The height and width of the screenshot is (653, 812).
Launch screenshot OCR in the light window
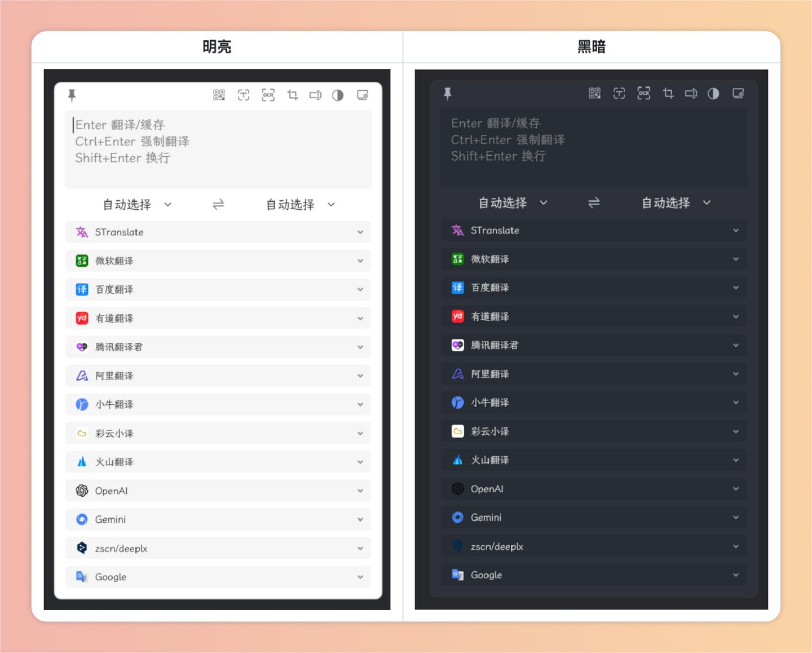(268, 95)
